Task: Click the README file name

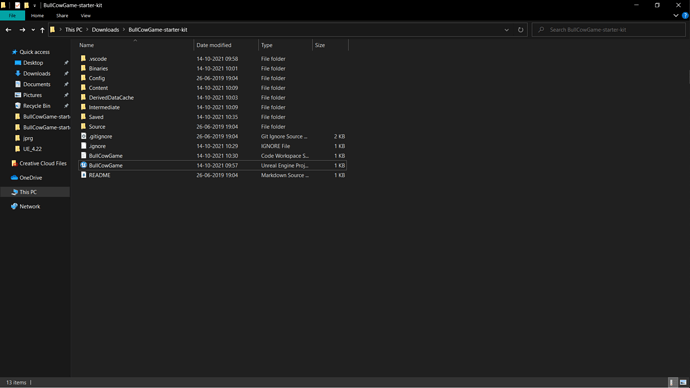Action: click(x=99, y=175)
